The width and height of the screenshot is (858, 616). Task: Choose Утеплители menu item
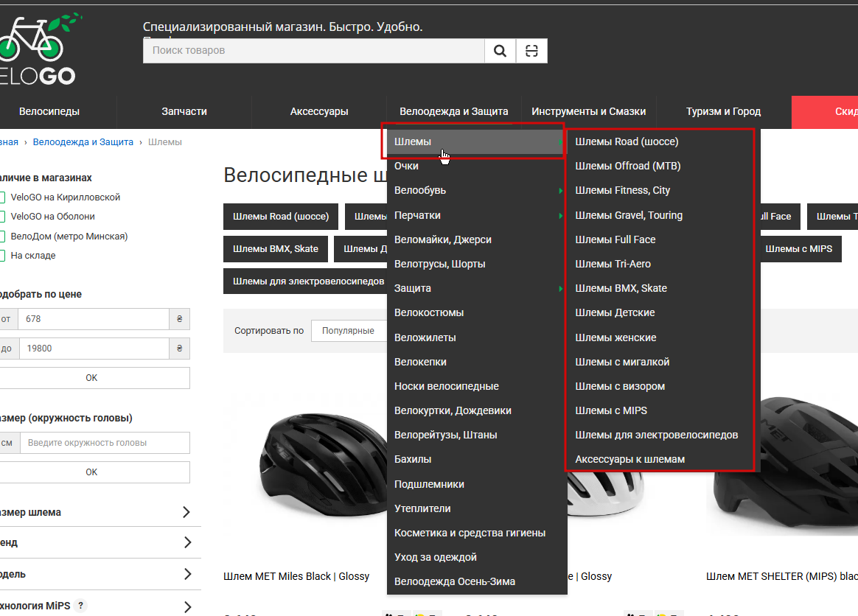477,508
